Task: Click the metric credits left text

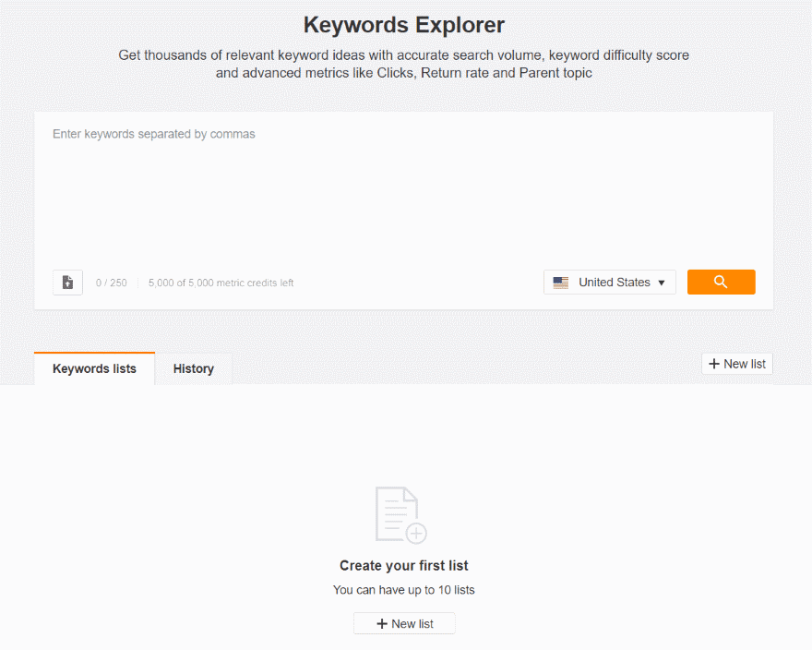Action: point(221,283)
